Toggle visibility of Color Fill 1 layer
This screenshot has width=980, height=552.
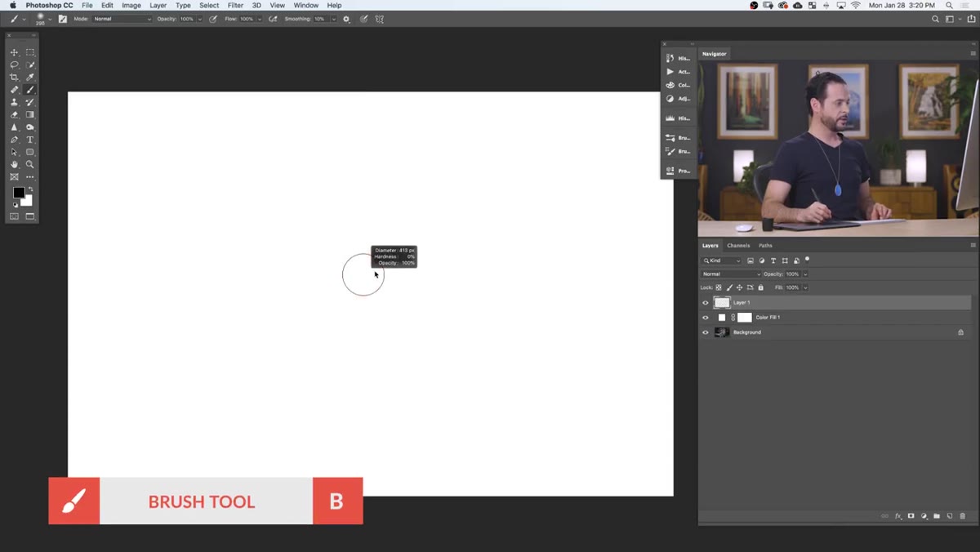[706, 318]
